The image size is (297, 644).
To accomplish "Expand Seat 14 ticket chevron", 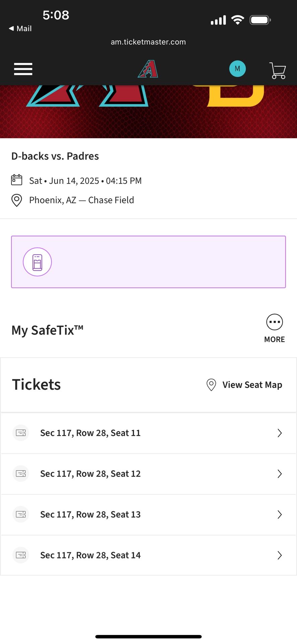I will coord(280,555).
